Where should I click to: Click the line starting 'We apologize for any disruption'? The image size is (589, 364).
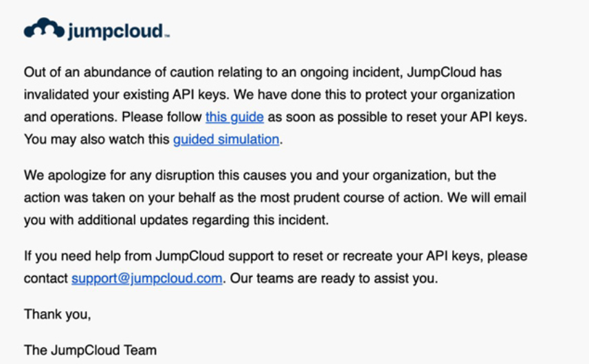[260, 175]
